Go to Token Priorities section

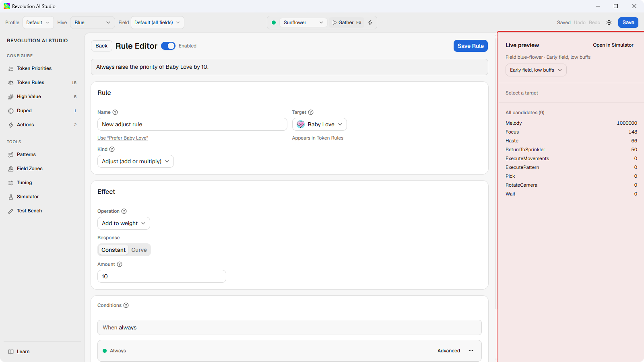(42, 68)
